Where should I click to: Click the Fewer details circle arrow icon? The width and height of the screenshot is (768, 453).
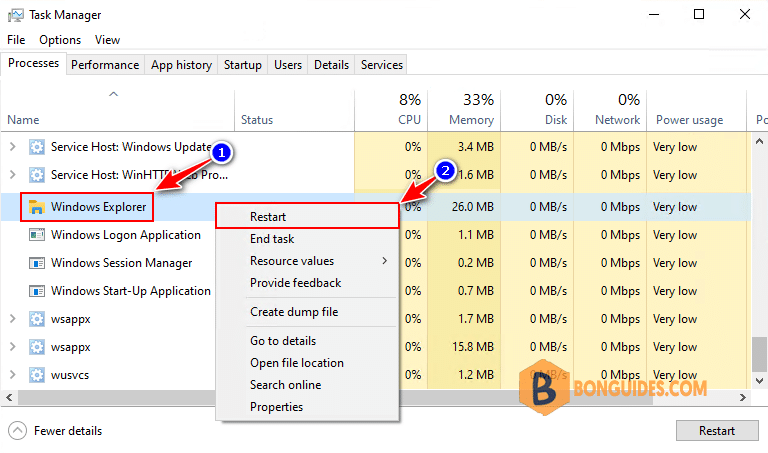18,431
